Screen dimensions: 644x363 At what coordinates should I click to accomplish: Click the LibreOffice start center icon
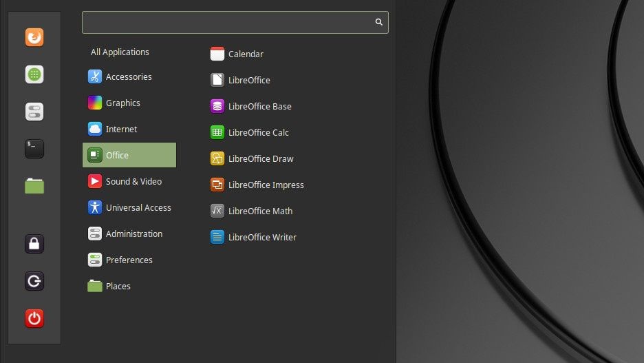pos(217,80)
